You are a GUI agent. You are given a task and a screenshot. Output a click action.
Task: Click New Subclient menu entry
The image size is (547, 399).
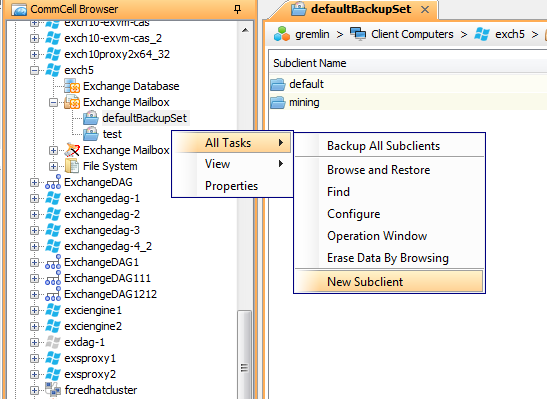[x=389, y=281]
